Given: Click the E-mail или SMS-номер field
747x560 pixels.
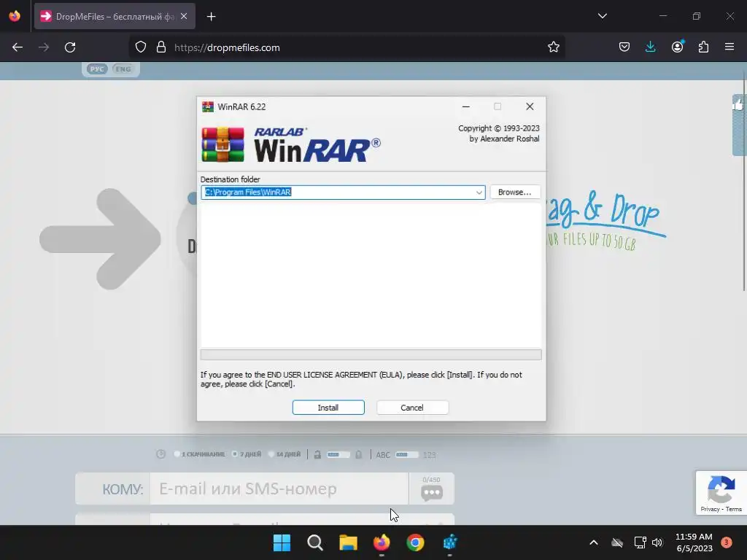Looking at the screenshot, I should tap(279, 489).
